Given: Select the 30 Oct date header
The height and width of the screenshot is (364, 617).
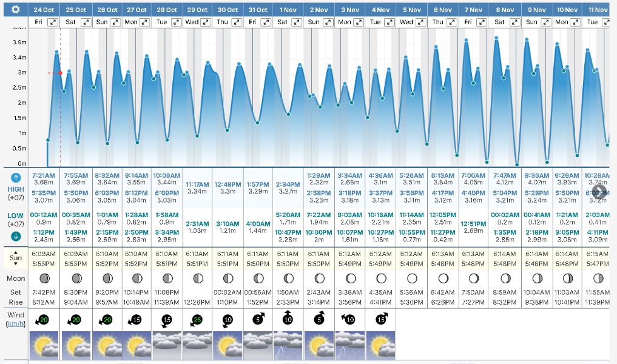Looking at the screenshot, I should (x=228, y=10).
